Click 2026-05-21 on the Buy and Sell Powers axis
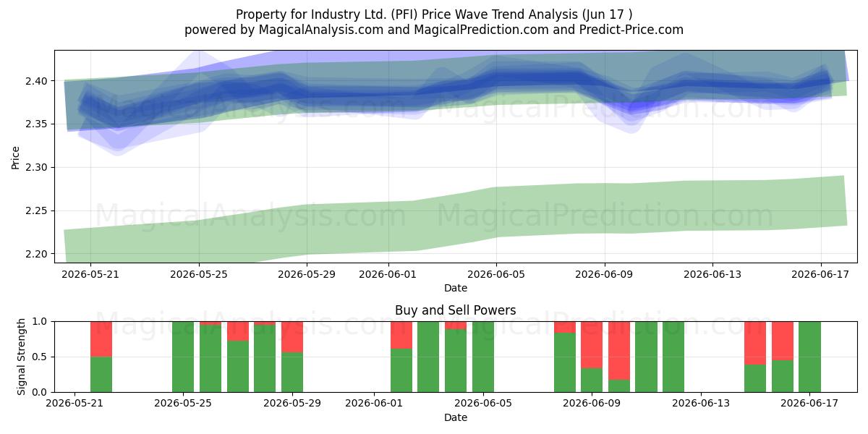The height and width of the screenshot is (434, 868). tap(74, 404)
